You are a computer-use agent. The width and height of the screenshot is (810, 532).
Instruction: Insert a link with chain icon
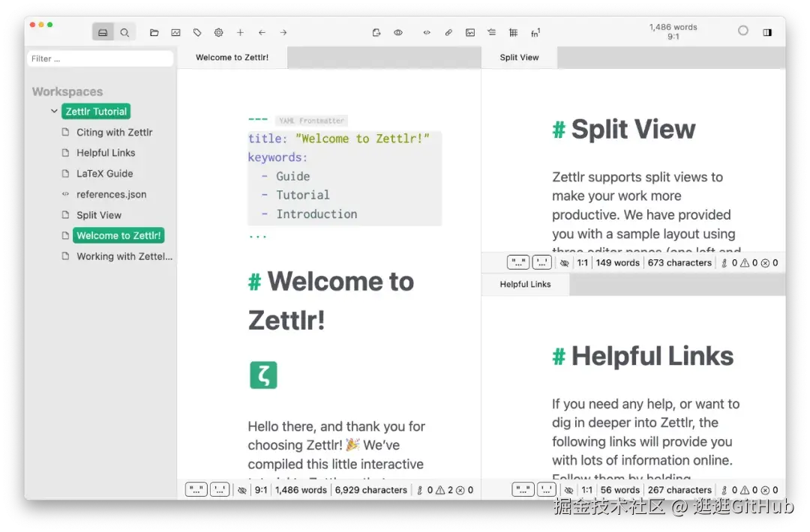(448, 32)
